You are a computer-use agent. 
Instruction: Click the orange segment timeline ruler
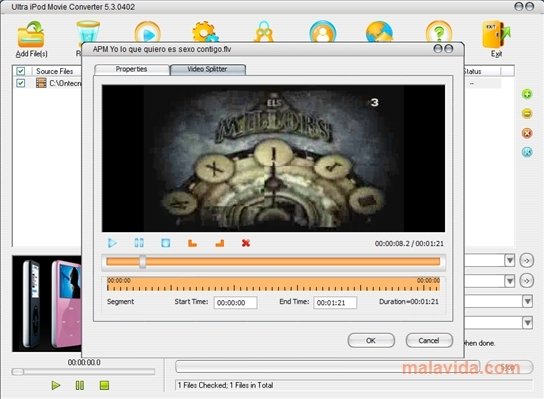(x=273, y=284)
